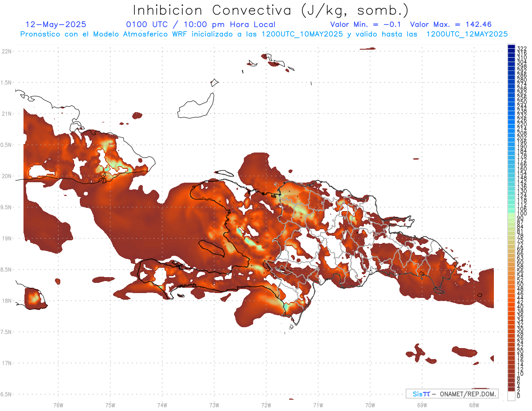The image size is (532, 411).
Task: Click the color scale label '0'
Action: (519, 396)
